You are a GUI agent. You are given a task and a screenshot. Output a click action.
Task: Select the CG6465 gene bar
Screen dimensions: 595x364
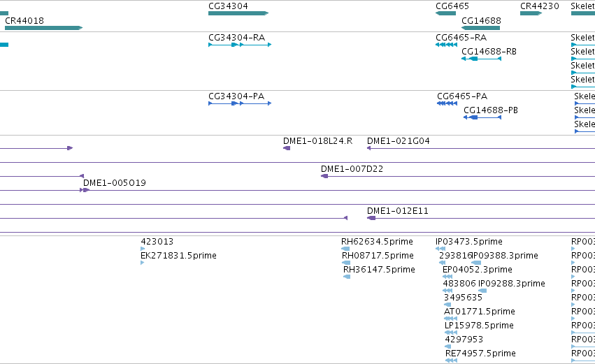445,13
